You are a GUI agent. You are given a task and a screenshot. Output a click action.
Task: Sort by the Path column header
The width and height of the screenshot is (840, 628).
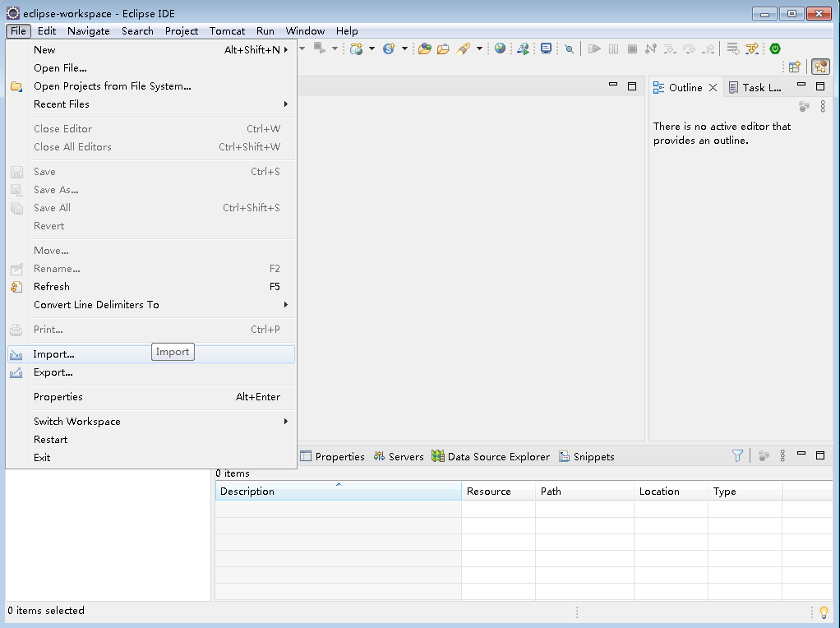[x=584, y=492]
